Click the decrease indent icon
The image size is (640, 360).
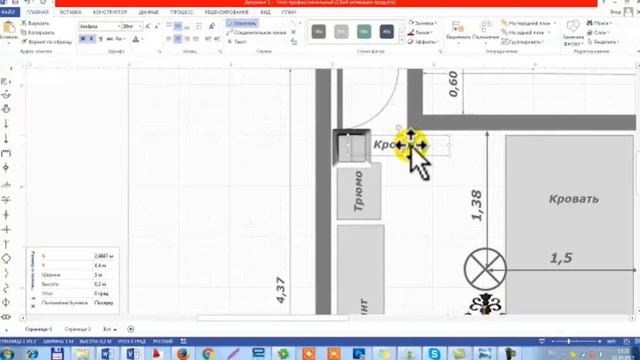point(208,39)
